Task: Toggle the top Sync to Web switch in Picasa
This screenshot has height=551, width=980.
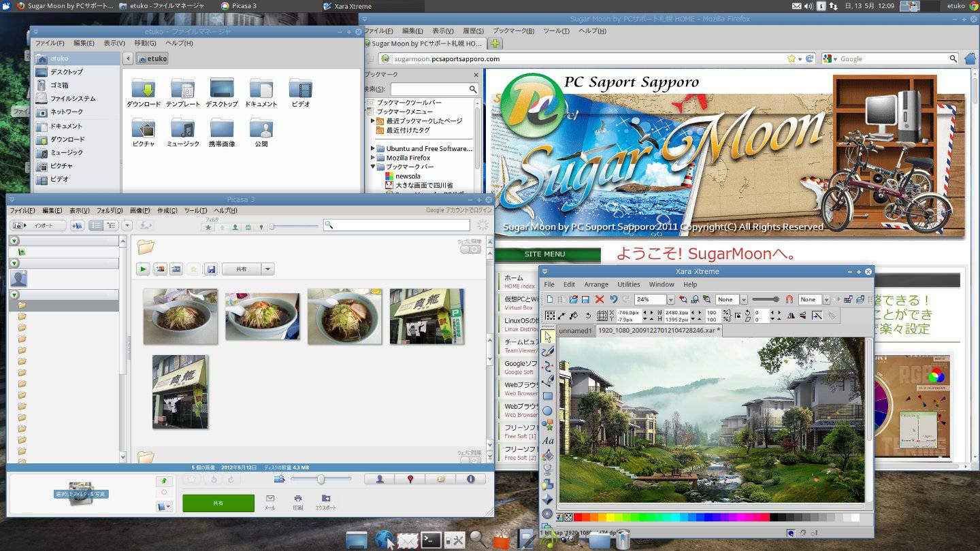Action: (470, 250)
